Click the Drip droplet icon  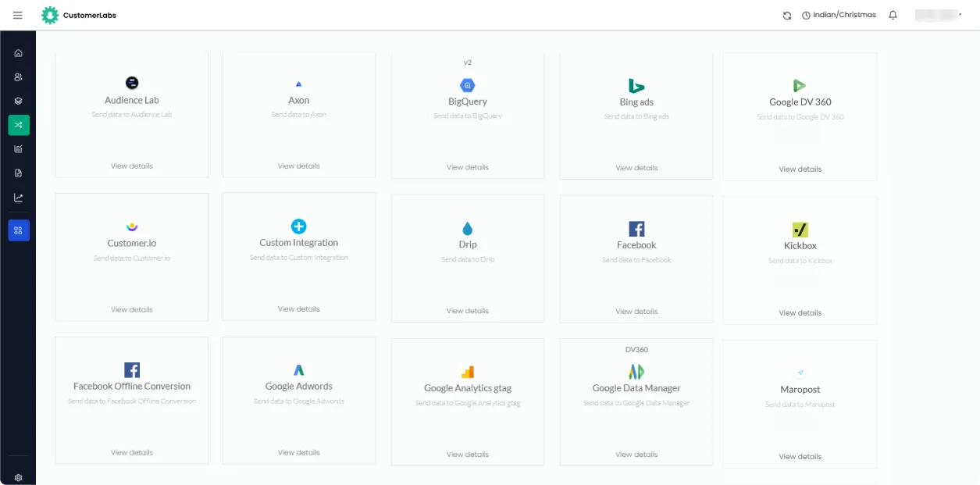[x=468, y=228]
